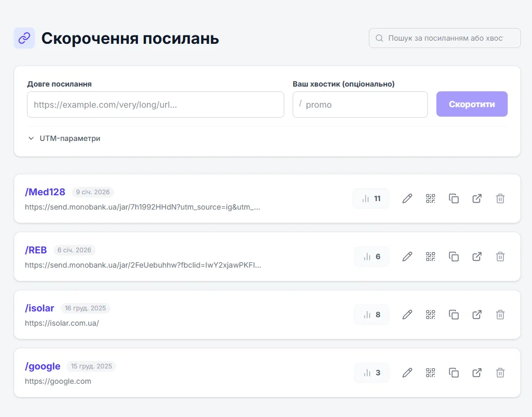This screenshot has height=417, width=532.
Task: Click the send.monobank.ua URL under /Med128
Action: pos(143,207)
